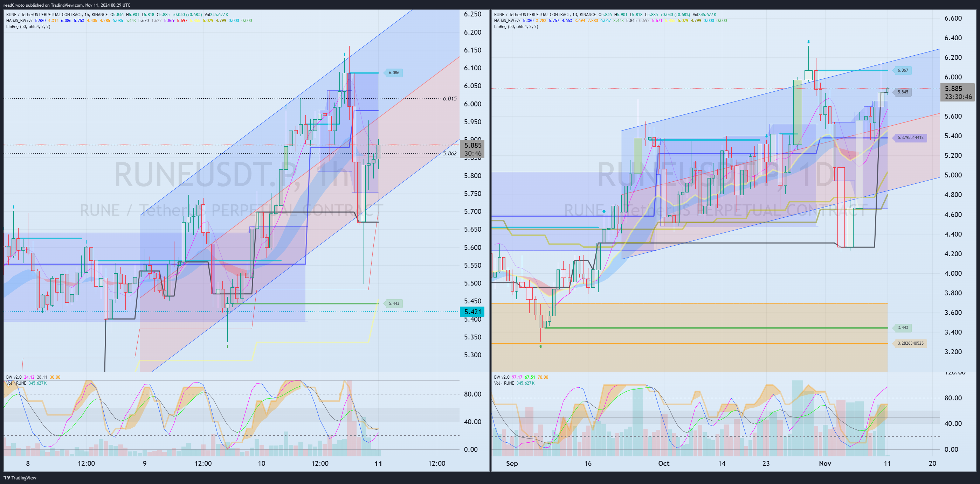Click LinReg (50, ohlc4, 2, 2) legend, right chart
980x484 pixels.
[x=516, y=27]
